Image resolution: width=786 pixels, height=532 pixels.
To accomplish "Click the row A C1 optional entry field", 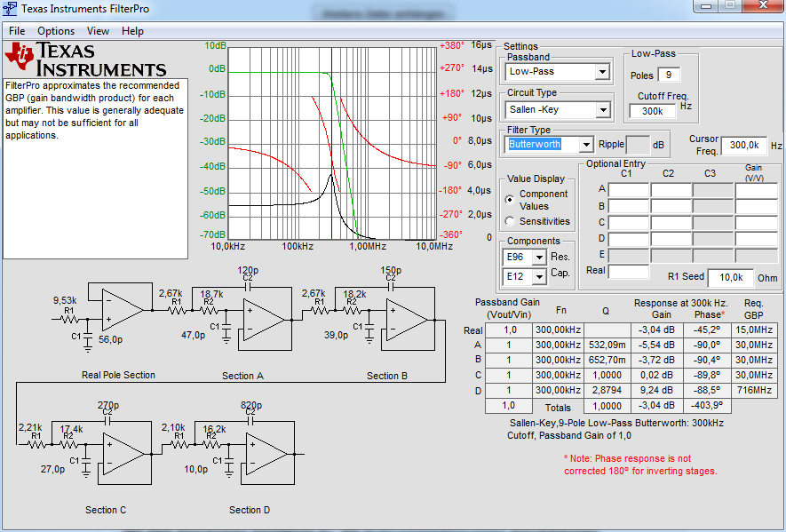I will (x=629, y=190).
